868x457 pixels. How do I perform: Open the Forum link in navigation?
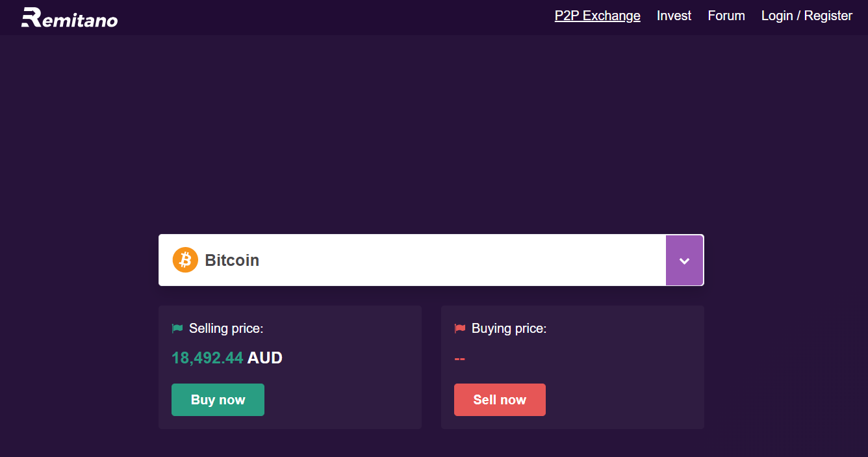click(x=726, y=16)
